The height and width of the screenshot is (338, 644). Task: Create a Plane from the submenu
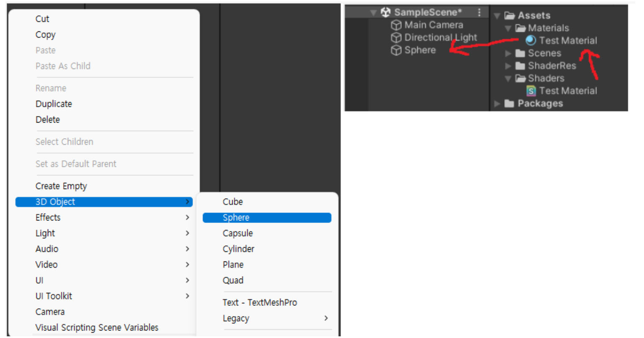(x=233, y=265)
